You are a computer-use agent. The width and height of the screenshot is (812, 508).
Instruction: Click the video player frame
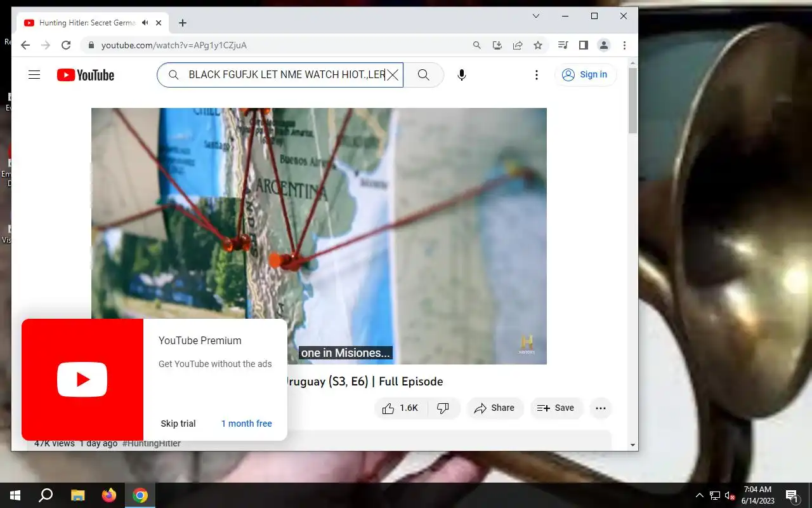point(319,236)
